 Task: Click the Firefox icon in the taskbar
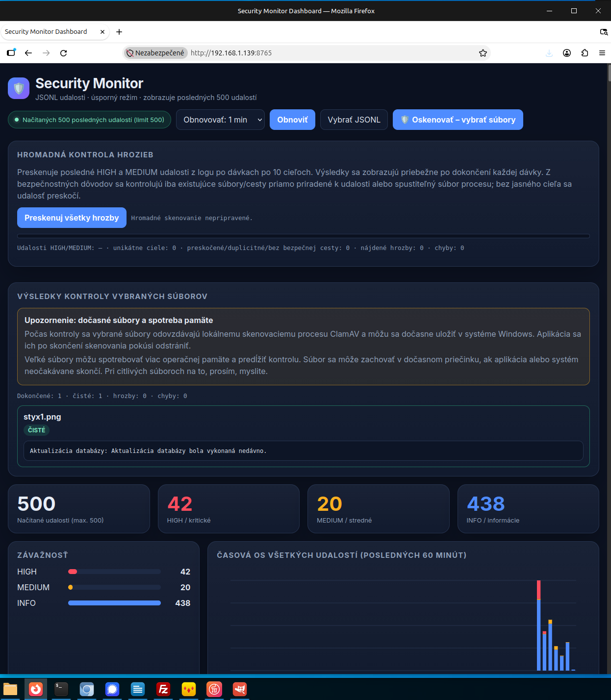(x=36, y=689)
